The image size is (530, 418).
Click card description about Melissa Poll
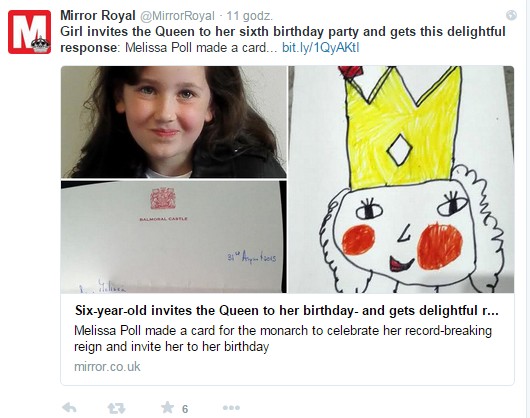click(283, 338)
